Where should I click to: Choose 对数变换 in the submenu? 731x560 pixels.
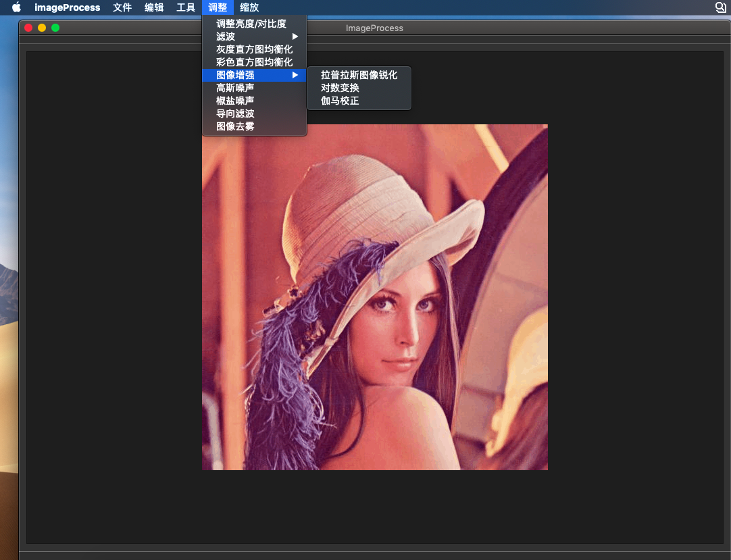pyautogui.click(x=359, y=88)
